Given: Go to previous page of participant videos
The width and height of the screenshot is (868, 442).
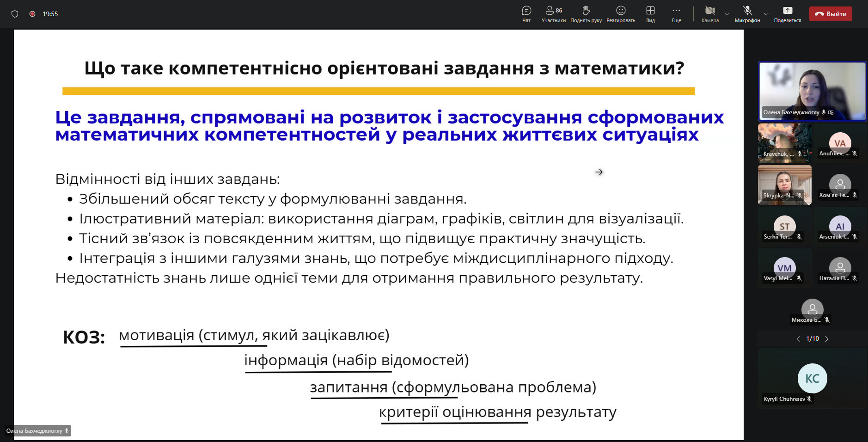Looking at the screenshot, I should (x=798, y=339).
